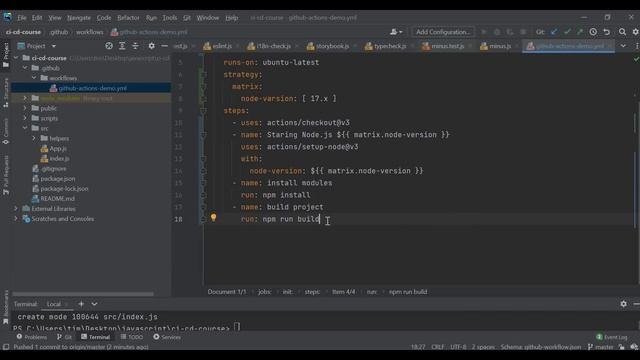Click the UTF-8 encoding status entry
The height and width of the screenshot is (360, 640).
pos(458,347)
